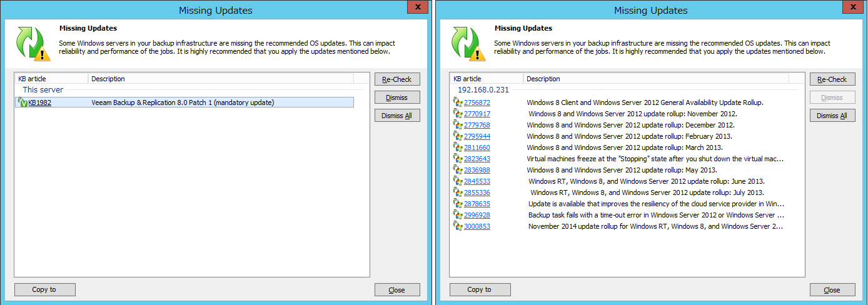
Task: Click the update icon beside KB 2996928
Action: coord(458,215)
